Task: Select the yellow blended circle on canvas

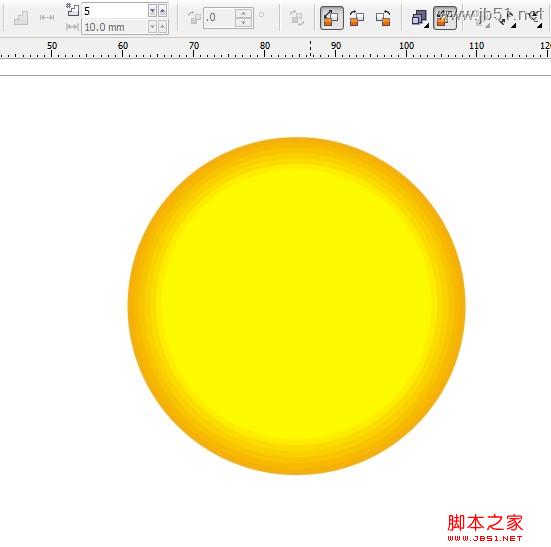Action: point(297,306)
